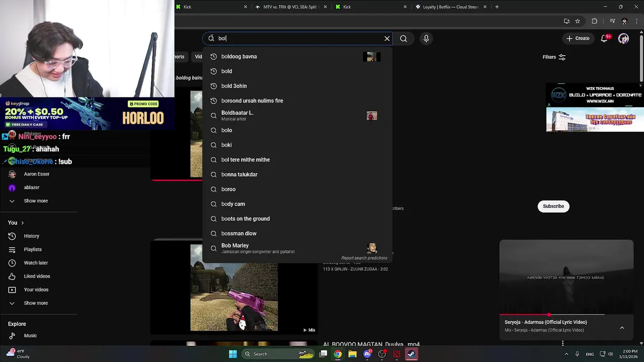Seek the mini player red progress bar

click(x=552, y=315)
